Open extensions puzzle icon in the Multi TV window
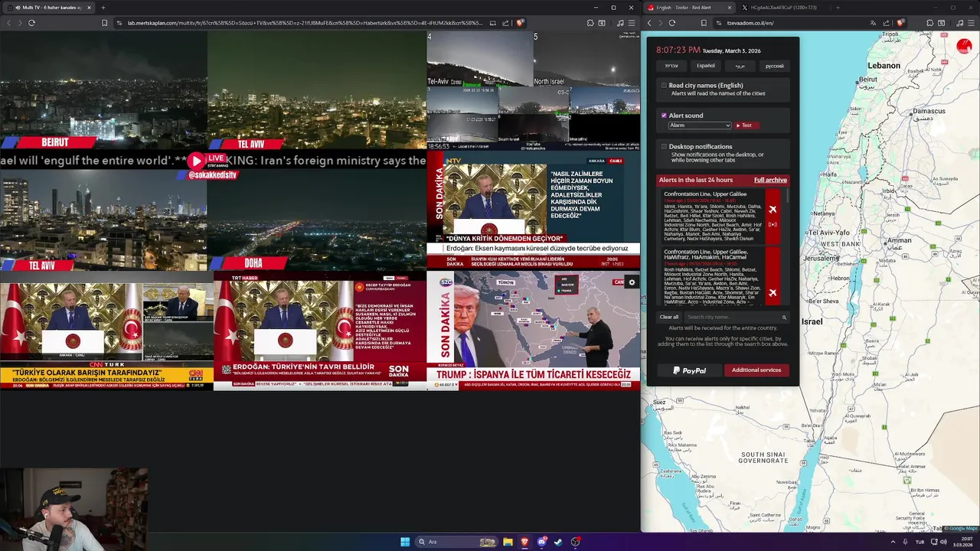This screenshot has height=551, width=980. 590,23
